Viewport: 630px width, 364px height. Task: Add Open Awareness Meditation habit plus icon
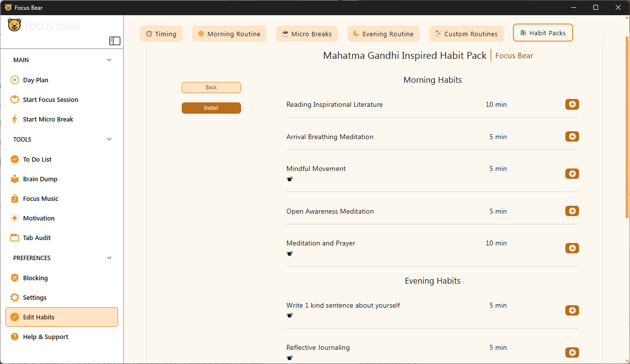(x=572, y=211)
